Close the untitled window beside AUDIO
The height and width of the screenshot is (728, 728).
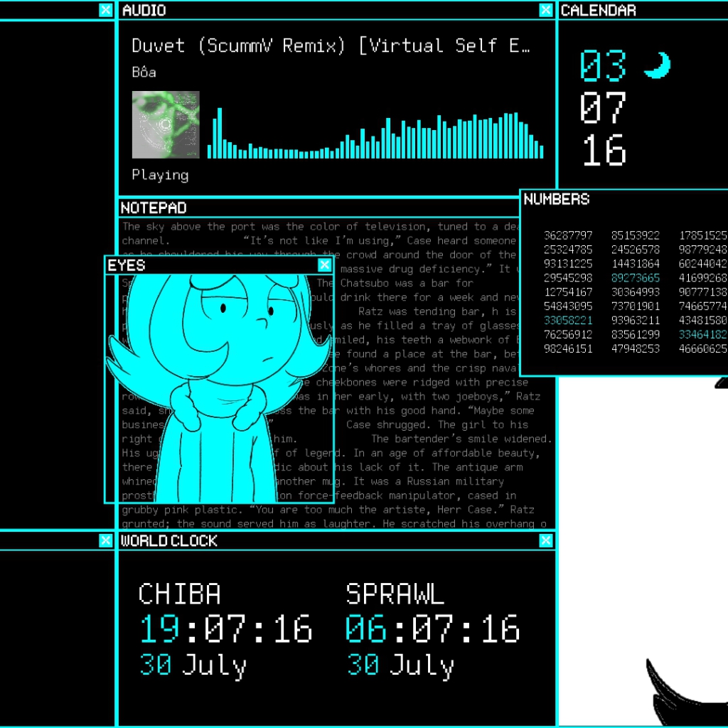(x=105, y=10)
